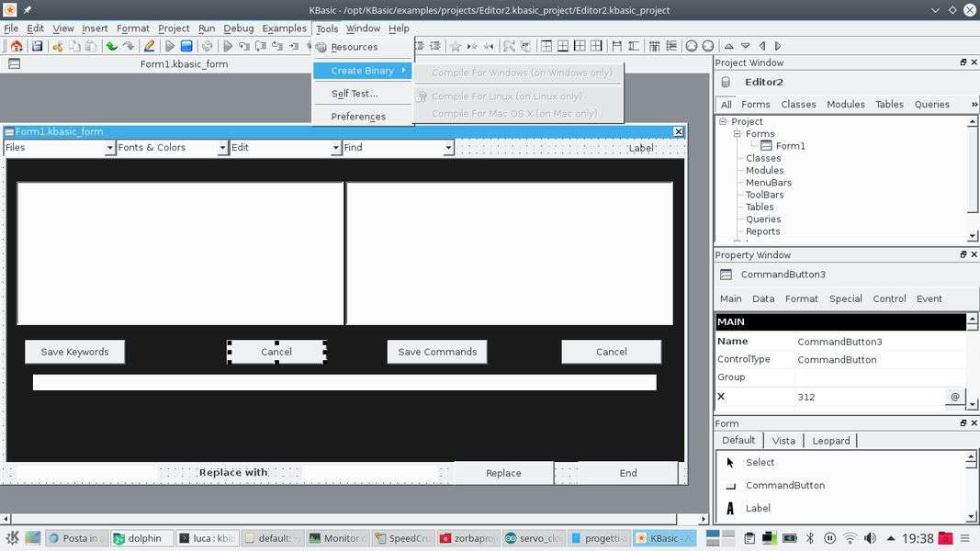Click the Name property value field
The image size is (980, 551).
pos(879,342)
